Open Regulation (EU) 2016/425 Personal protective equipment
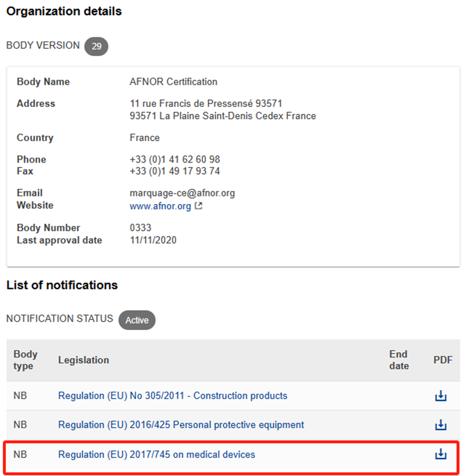This screenshot has width=466, height=476. click(181, 425)
